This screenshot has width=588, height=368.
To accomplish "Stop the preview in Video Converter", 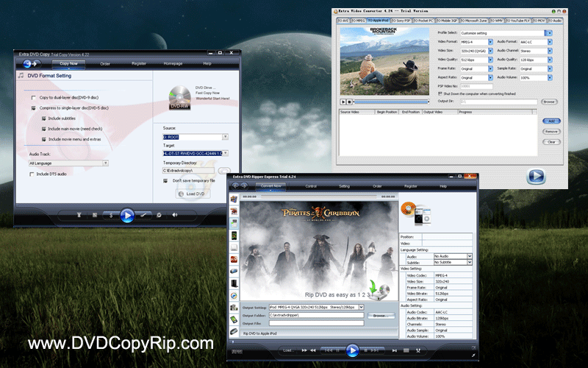I will tap(349, 102).
